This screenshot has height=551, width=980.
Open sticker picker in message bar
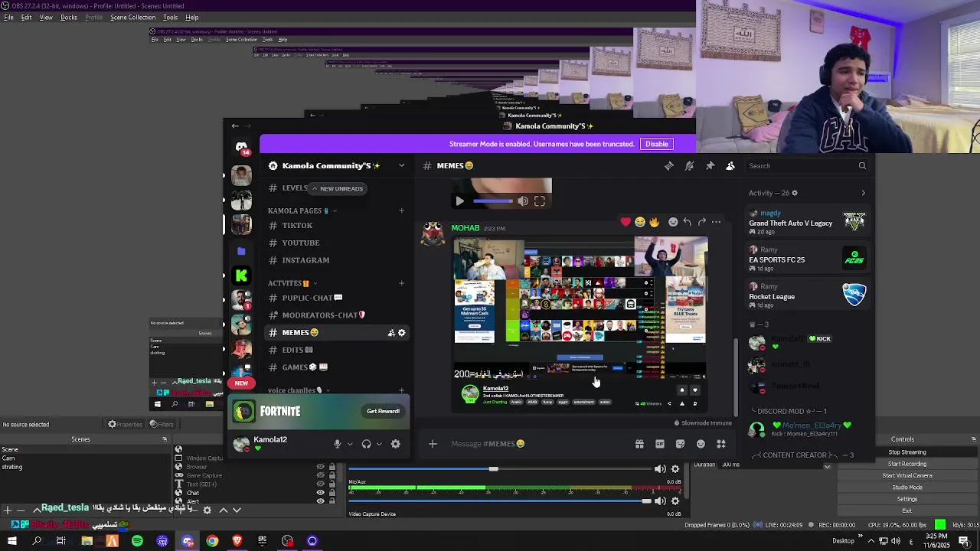click(x=680, y=444)
